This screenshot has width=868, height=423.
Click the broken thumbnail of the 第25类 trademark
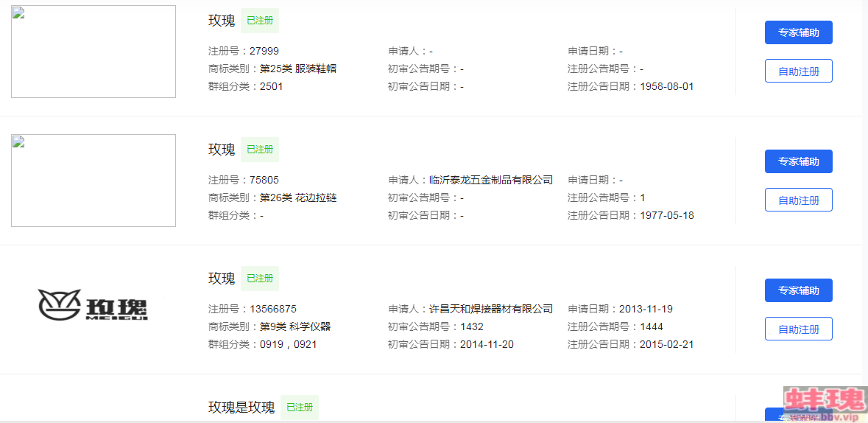click(x=93, y=52)
